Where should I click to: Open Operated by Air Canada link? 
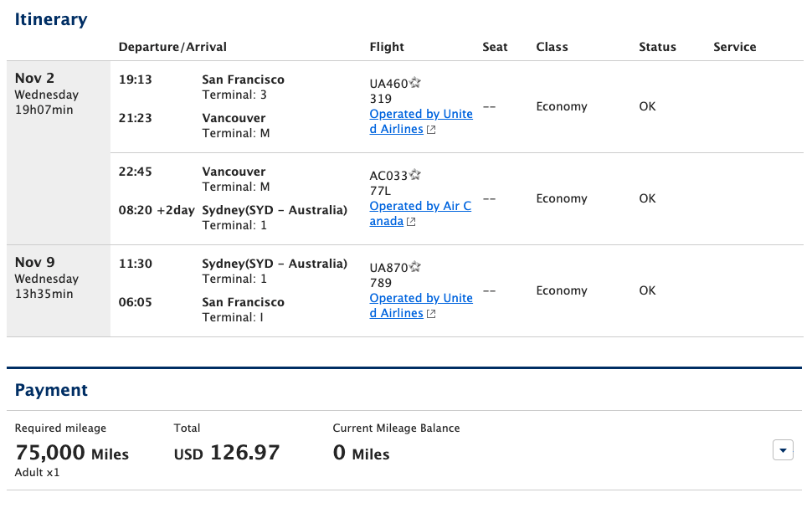tap(420, 205)
